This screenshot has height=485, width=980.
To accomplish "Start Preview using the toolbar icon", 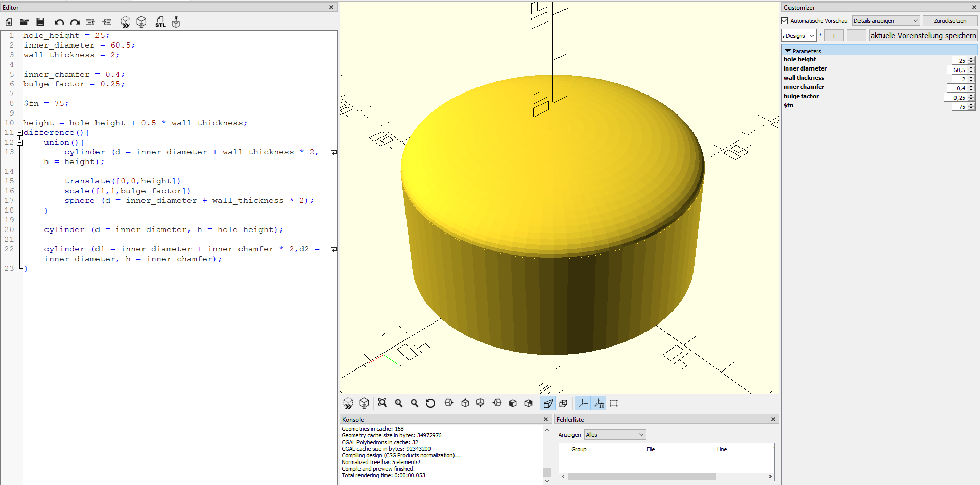I will click(x=125, y=22).
